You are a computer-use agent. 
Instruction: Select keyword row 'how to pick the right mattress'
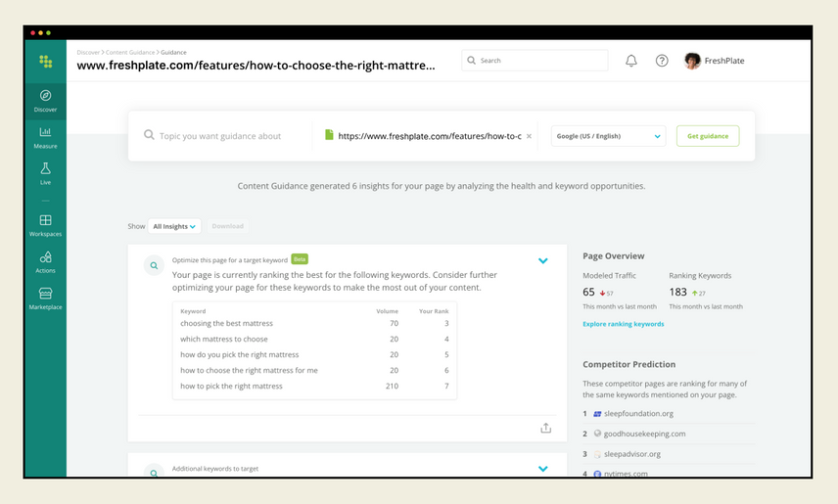tap(314, 386)
